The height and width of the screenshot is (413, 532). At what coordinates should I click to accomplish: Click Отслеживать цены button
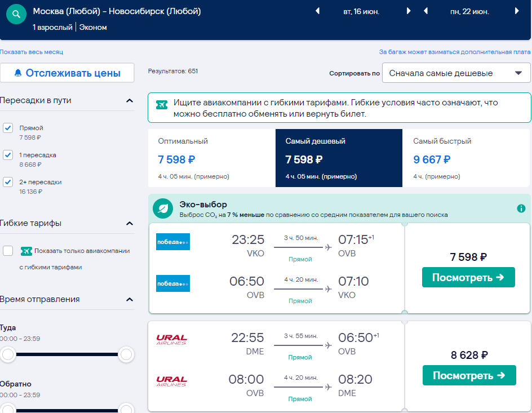(67, 73)
